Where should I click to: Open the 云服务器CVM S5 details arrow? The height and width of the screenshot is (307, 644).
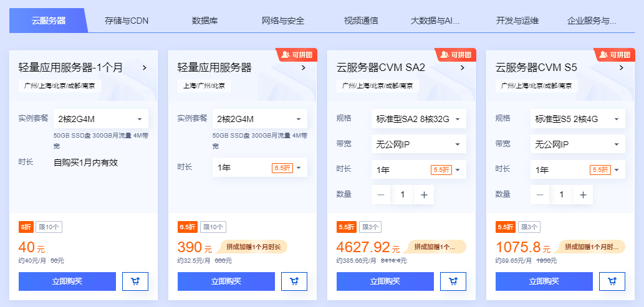(622, 68)
